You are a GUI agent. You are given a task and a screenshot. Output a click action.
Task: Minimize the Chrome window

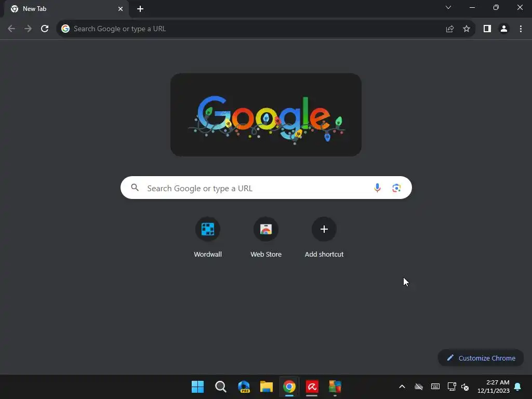[x=472, y=7]
